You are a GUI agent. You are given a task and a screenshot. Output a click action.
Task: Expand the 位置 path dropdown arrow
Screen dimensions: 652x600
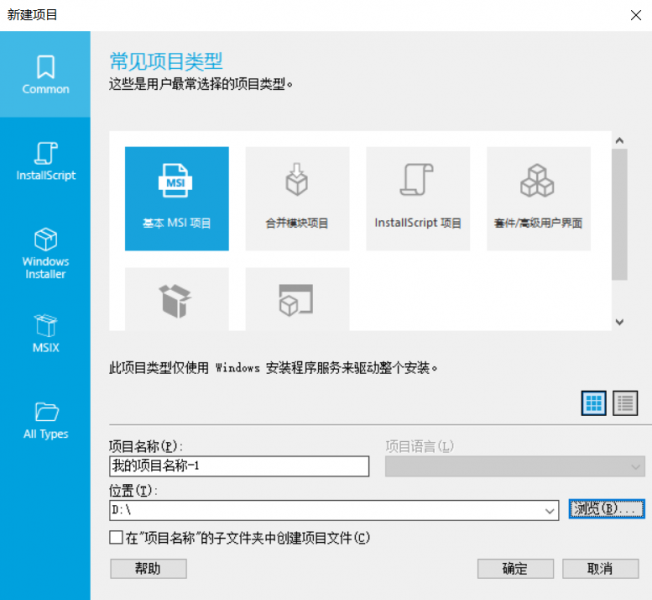550,511
